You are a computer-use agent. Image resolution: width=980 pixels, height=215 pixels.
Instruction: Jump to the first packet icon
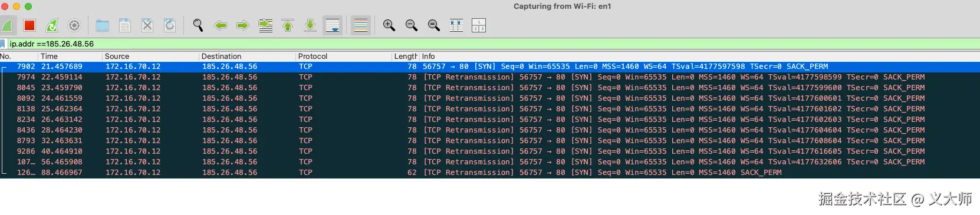[288, 25]
